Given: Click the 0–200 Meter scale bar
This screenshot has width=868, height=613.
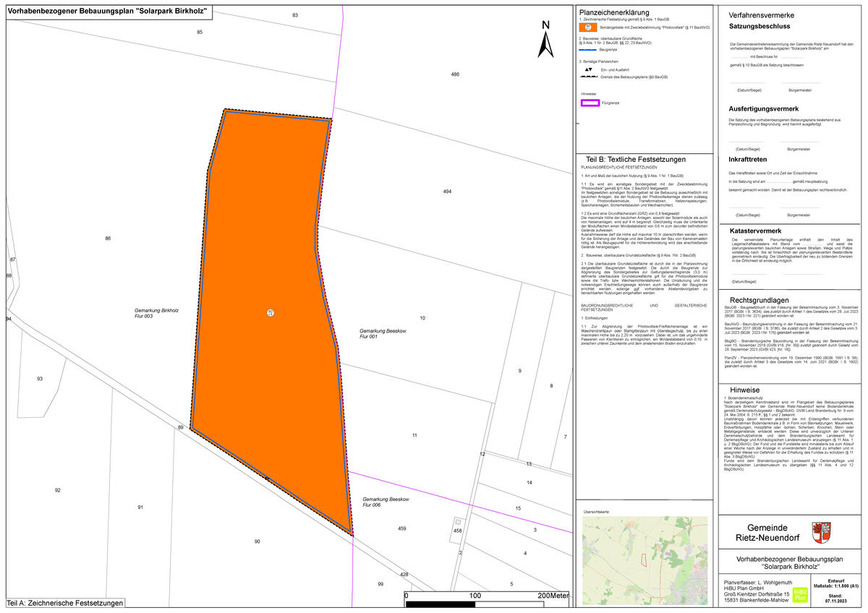Looking at the screenshot, I should point(475,602).
